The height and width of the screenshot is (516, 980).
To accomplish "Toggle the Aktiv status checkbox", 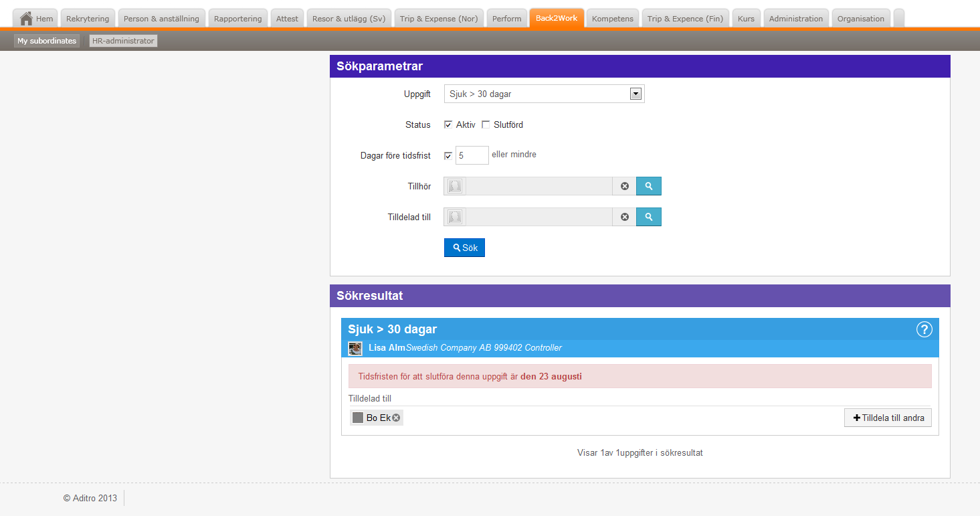I will [x=448, y=124].
